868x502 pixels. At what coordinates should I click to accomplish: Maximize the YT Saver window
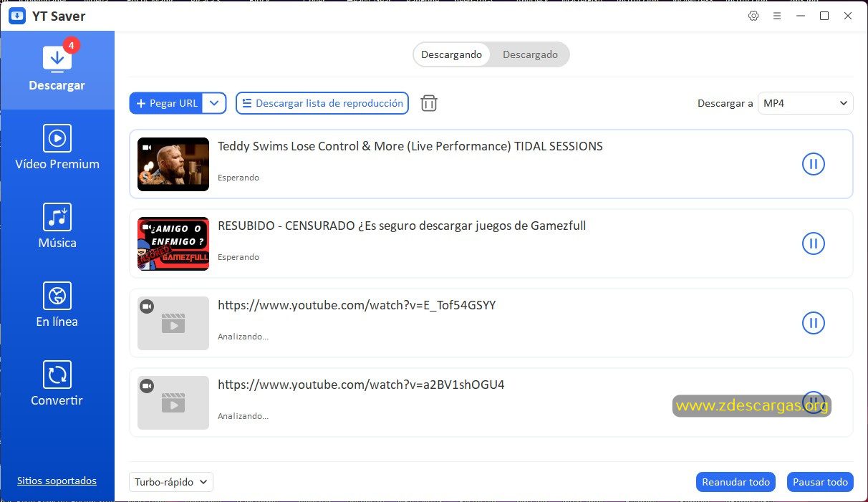824,16
